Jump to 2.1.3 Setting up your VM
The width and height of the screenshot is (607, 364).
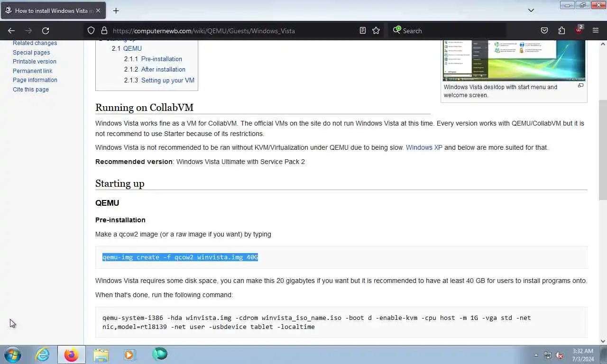pyautogui.click(x=159, y=80)
